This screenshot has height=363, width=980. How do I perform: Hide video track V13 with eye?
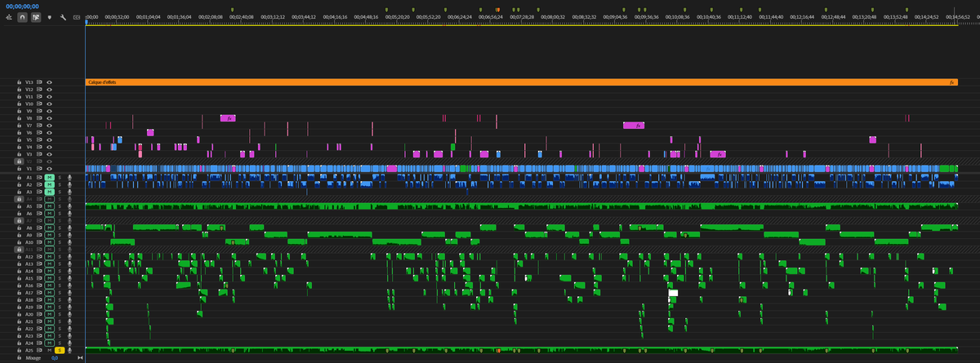point(49,82)
